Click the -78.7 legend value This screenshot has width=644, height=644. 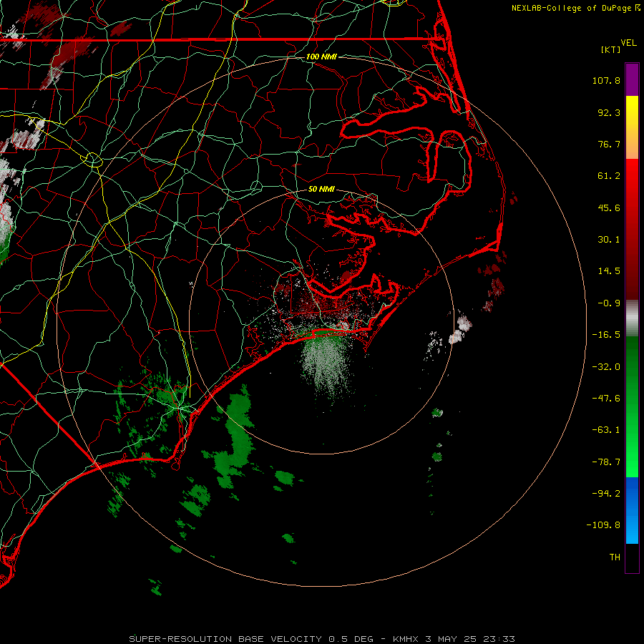point(606,462)
